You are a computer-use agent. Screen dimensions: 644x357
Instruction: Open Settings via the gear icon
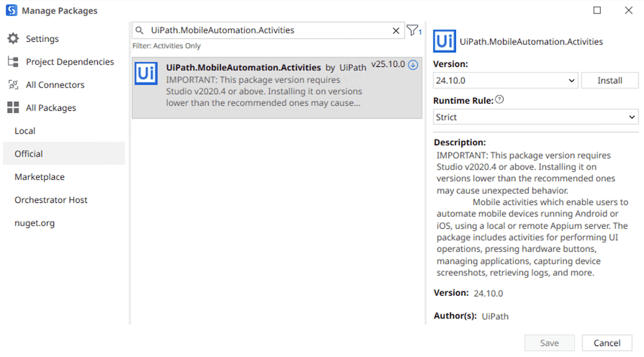click(13, 39)
